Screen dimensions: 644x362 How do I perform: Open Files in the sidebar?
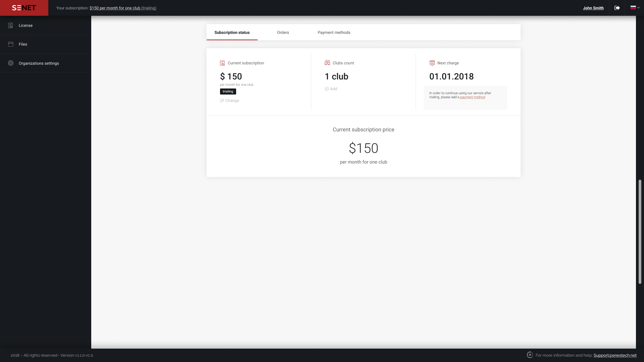(46, 44)
